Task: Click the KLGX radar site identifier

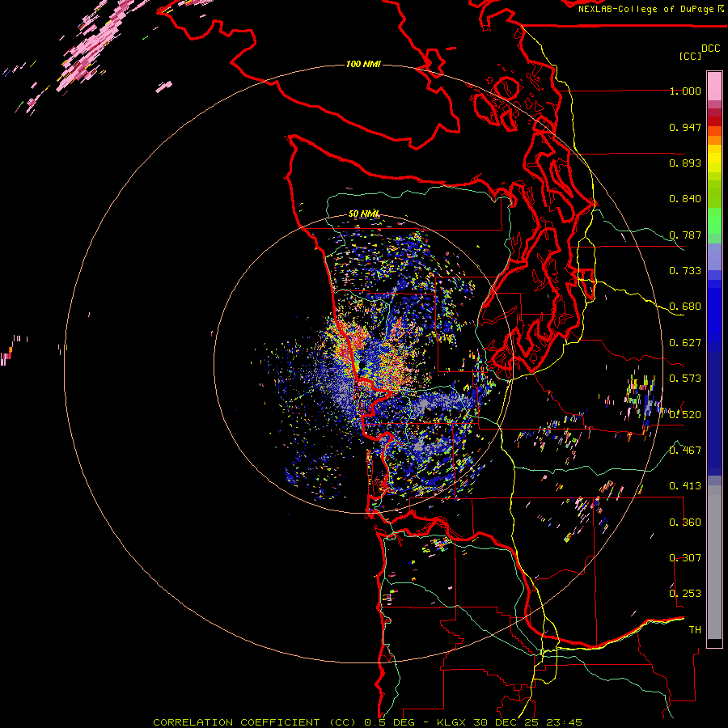Action: click(x=452, y=722)
